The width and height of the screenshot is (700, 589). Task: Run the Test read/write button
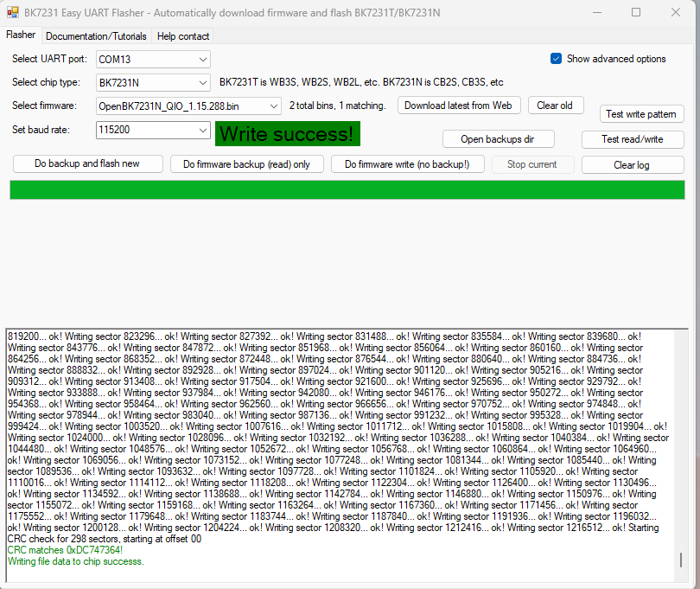click(x=632, y=139)
